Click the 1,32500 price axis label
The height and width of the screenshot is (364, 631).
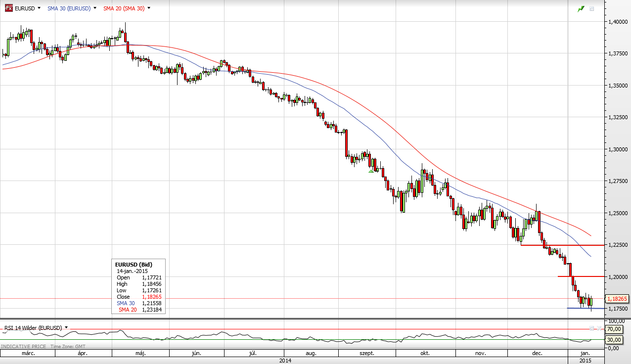pos(617,117)
